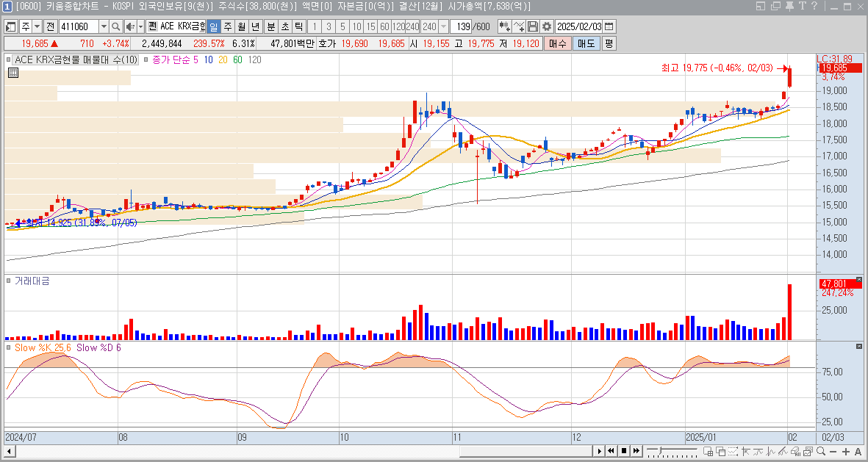
Task: Open font size T icon in title bar
Action: coord(802,6)
